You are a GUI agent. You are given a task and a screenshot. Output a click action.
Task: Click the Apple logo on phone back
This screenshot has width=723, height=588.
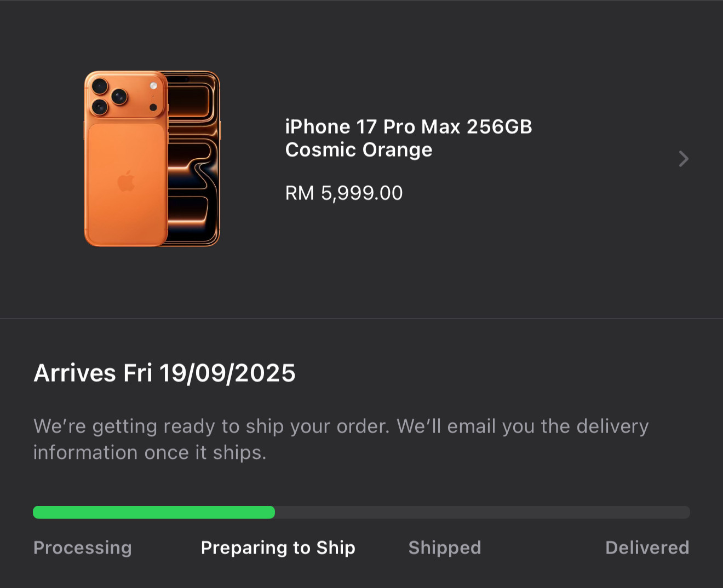[x=126, y=181]
